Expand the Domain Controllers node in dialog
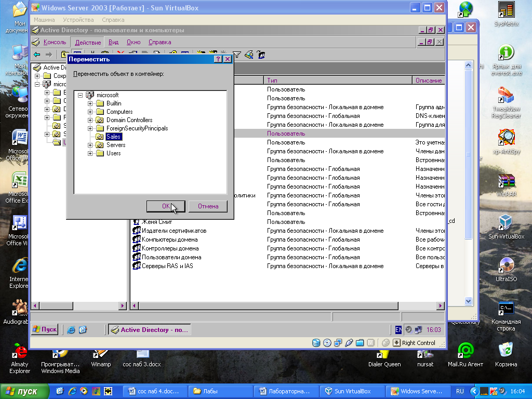Screen dimensions: 532x399 (90, 120)
